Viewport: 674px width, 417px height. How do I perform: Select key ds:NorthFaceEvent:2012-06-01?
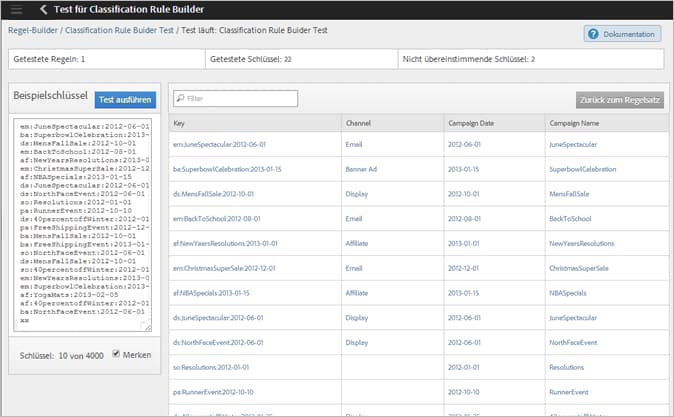(x=218, y=343)
